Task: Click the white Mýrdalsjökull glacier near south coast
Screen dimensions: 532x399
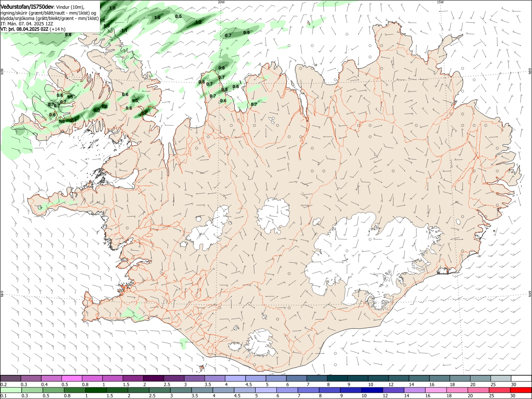Action: tap(259, 343)
